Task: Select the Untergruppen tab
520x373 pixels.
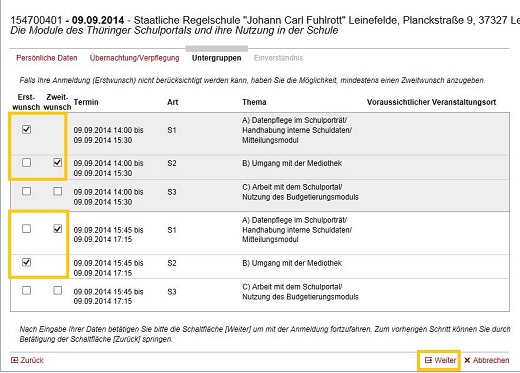Action: (216, 58)
